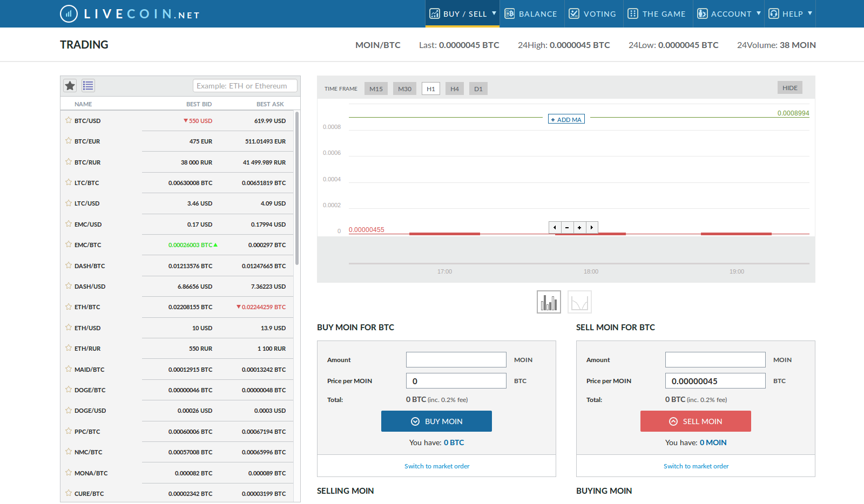Star the MAID/BTC pair
864x504 pixels.
click(69, 369)
